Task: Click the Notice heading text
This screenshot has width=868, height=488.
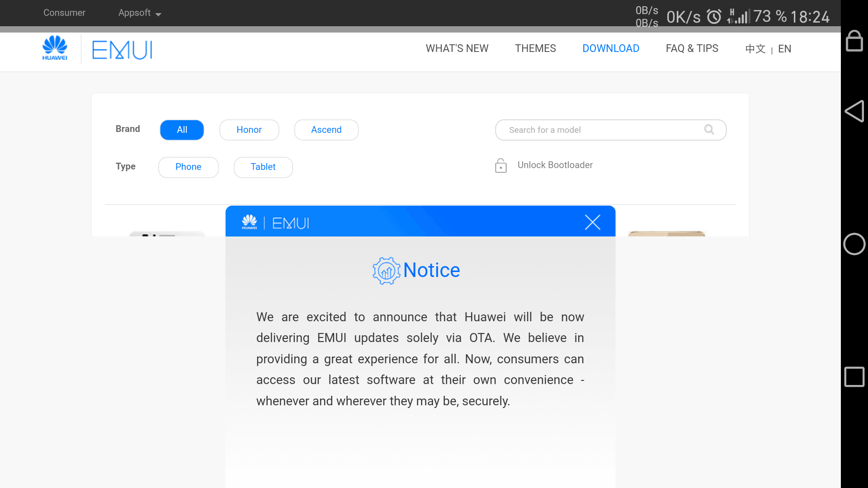Action: (x=431, y=270)
